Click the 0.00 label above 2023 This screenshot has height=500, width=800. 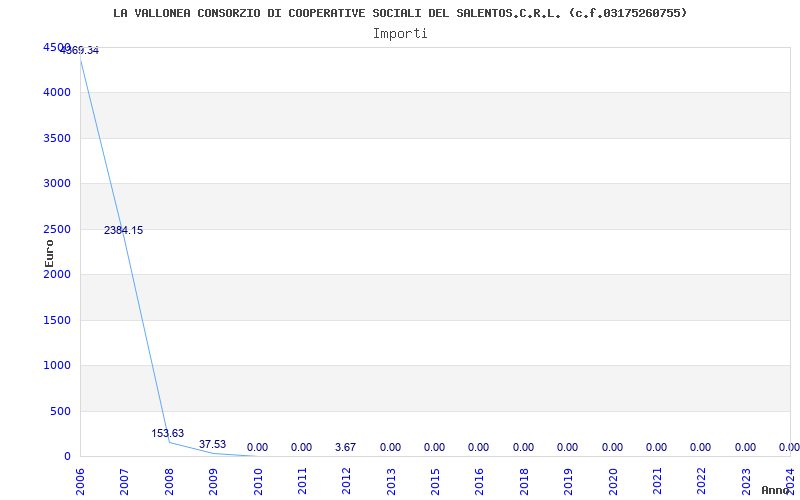point(745,447)
